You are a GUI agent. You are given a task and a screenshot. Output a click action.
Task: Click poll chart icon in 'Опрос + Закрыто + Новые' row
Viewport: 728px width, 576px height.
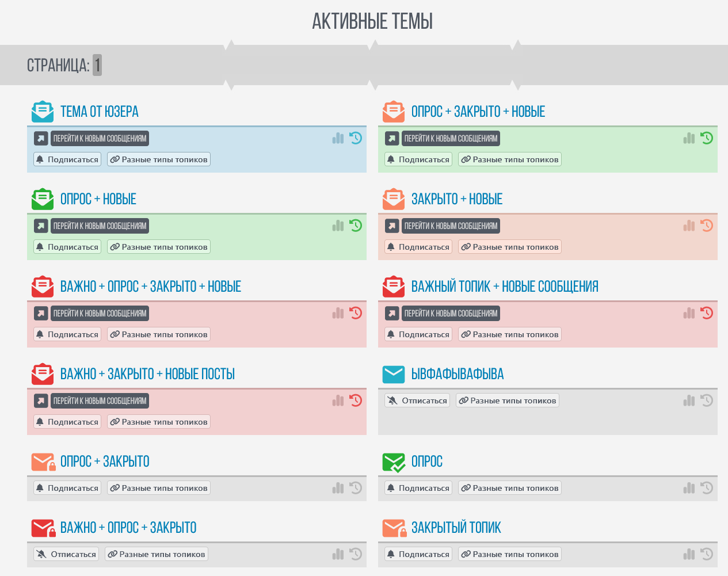pyautogui.click(x=689, y=138)
